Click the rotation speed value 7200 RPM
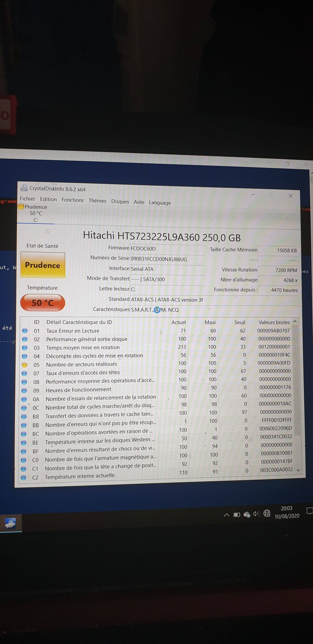The image size is (313, 644). [278, 270]
